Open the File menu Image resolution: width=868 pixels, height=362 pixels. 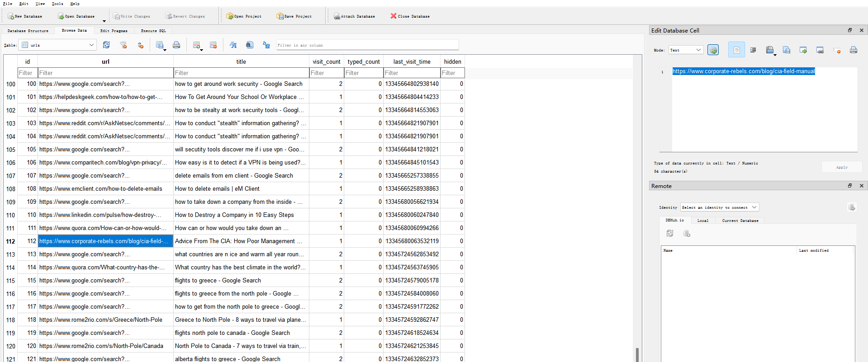tap(8, 4)
